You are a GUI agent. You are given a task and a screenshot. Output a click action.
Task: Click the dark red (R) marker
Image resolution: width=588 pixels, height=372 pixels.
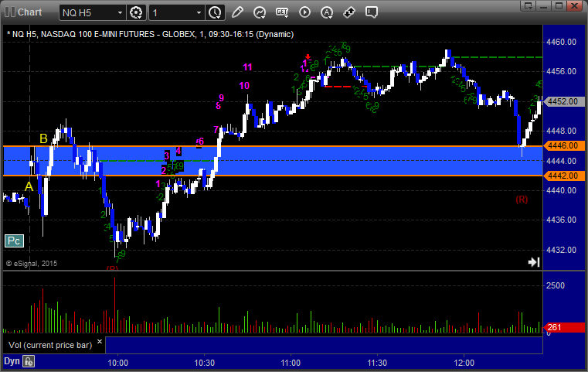(522, 200)
